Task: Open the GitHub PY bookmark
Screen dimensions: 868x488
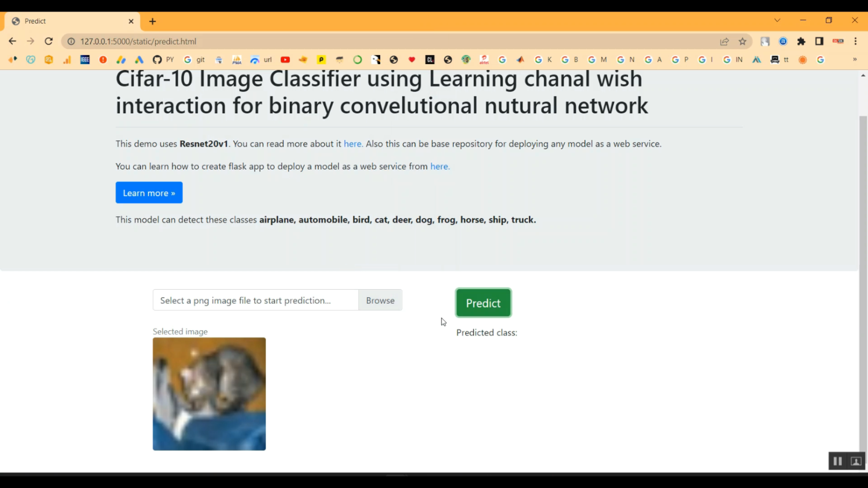Action: point(163,60)
